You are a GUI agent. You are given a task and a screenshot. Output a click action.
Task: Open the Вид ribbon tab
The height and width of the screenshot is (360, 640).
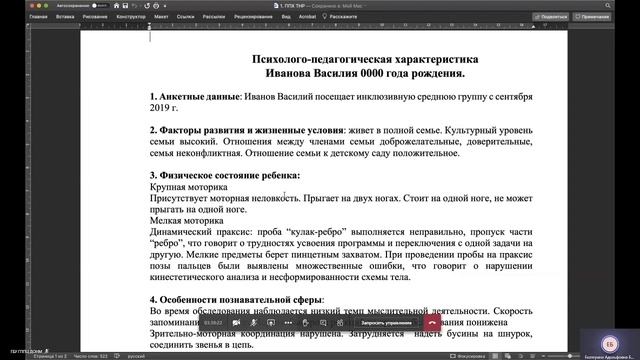tap(286, 17)
